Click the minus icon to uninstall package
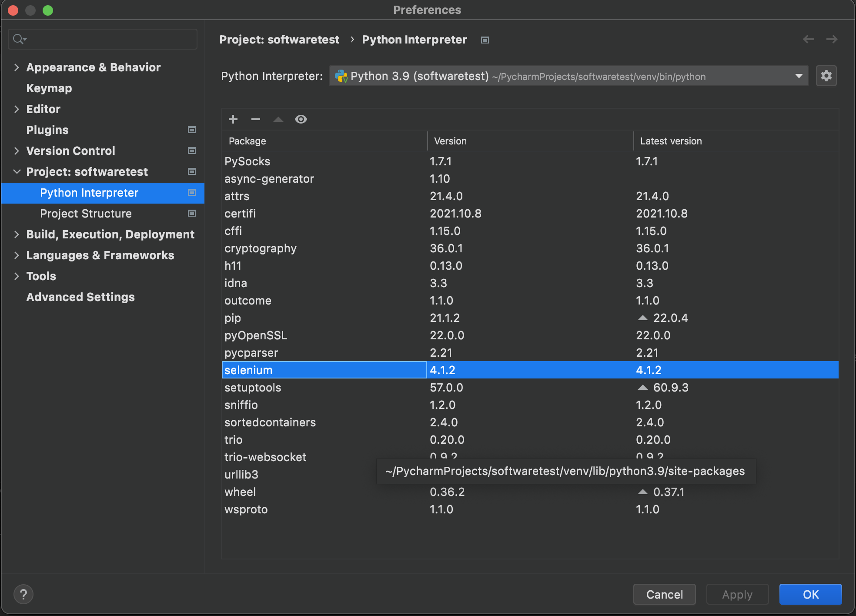Image resolution: width=856 pixels, height=616 pixels. point(256,119)
